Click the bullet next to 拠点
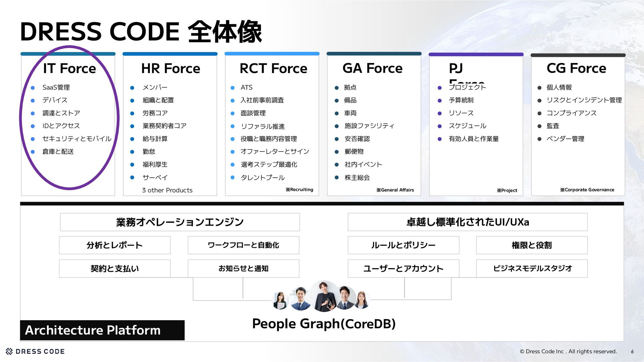644x362 pixels. pos(337,88)
